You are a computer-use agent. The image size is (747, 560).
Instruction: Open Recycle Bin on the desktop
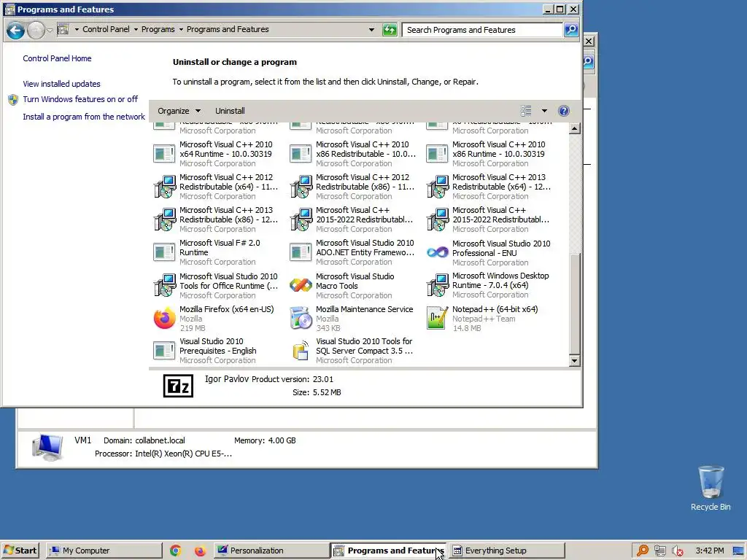click(x=711, y=489)
